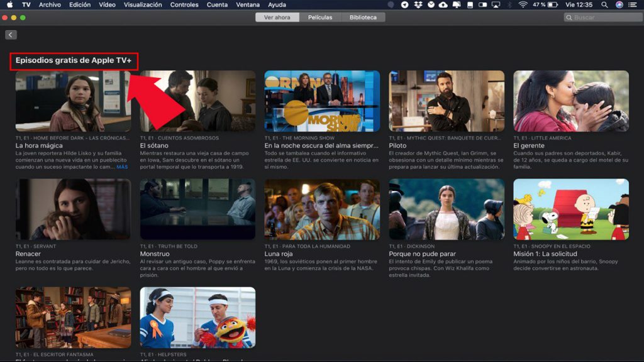Image resolution: width=644 pixels, height=362 pixels.
Task: Open La hora mágica episode thumbnail
Action: pyautogui.click(x=73, y=101)
